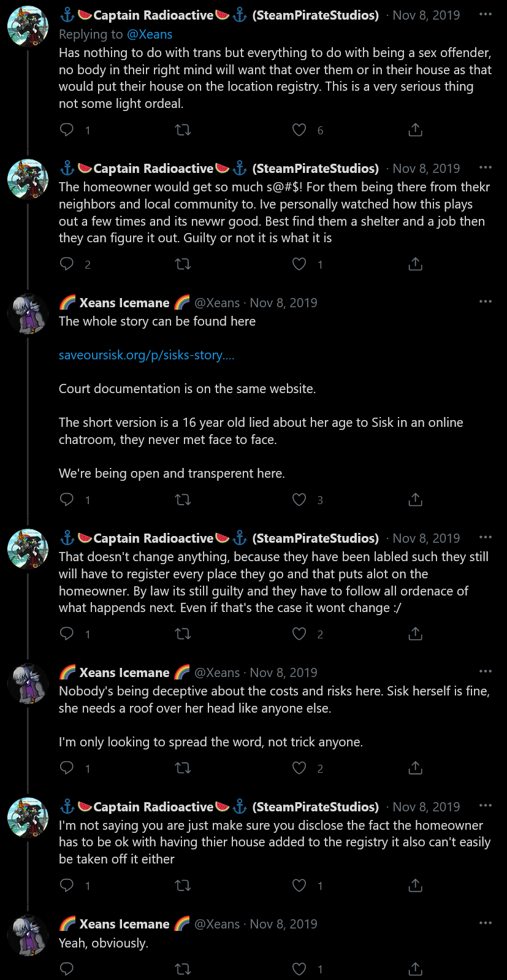Reply to 'Nobody's being deceptive' tweet
The height and width of the screenshot is (980, 507).
[67, 768]
